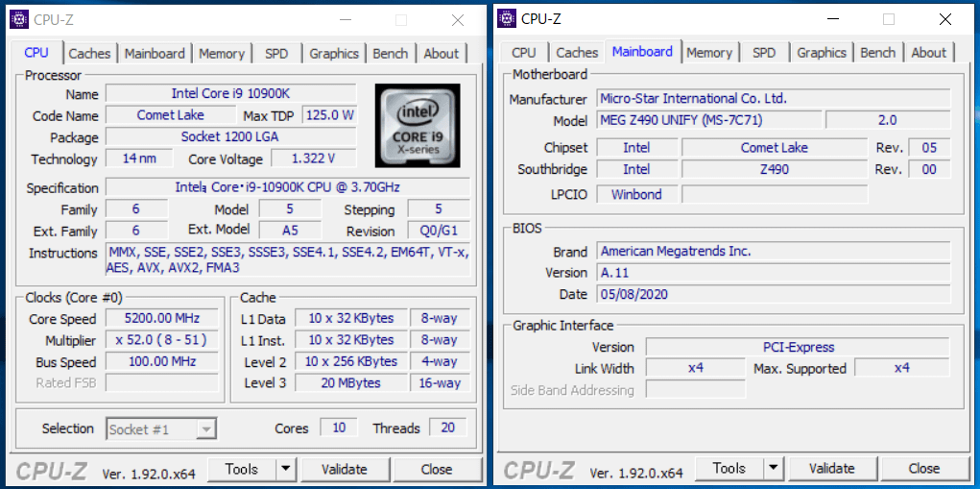Screen dimensions: 980x489
Task: Click the Revision value Q0/G1
Action: coord(439,231)
